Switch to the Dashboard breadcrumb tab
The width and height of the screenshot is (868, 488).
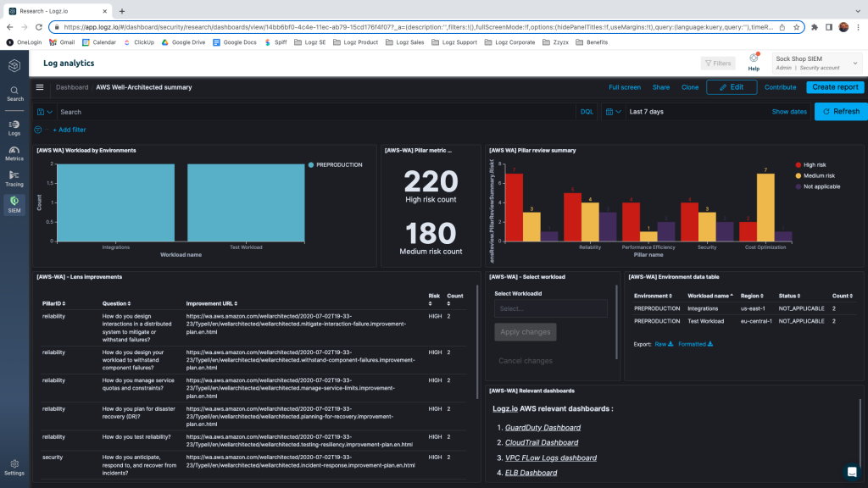pyautogui.click(x=72, y=86)
